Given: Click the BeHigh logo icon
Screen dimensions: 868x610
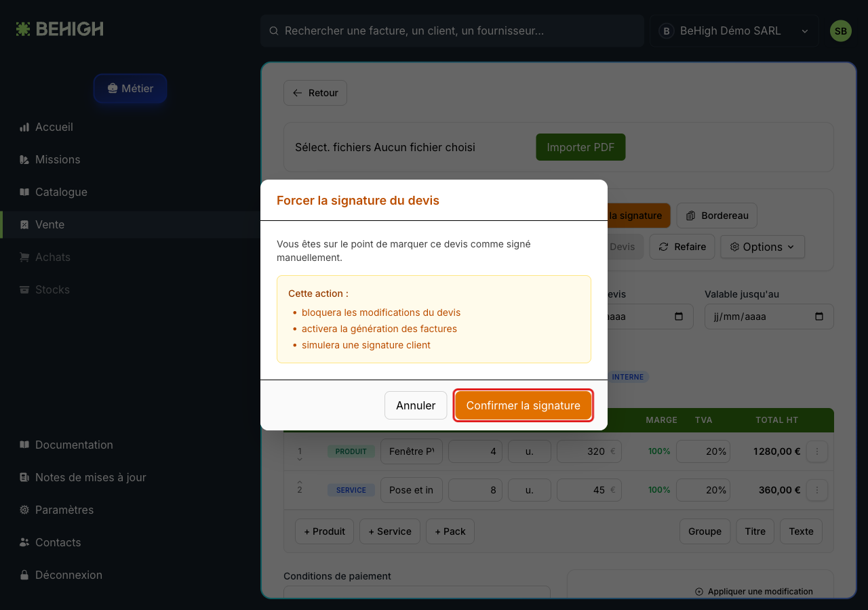Looking at the screenshot, I should coord(23,29).
